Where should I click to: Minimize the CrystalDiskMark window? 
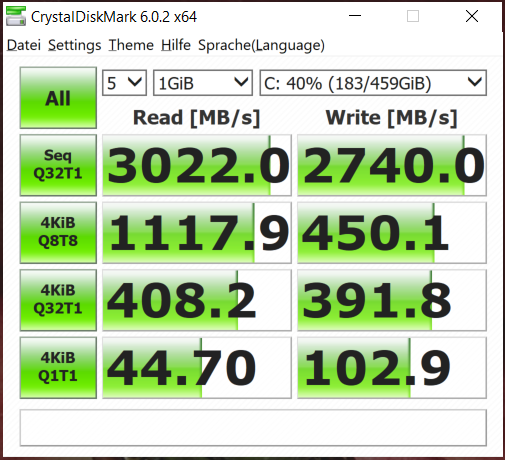click(355, 16)
